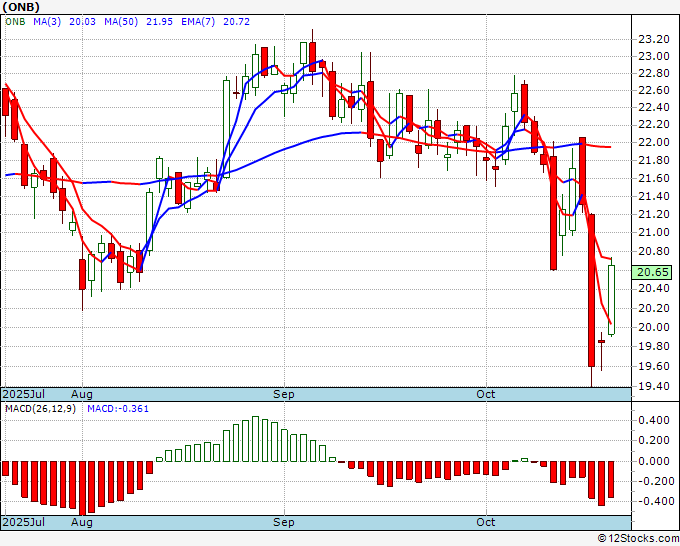680x546 pixels.
Task: Click the 23.20 price axis label
Action: tap(654, 39)
